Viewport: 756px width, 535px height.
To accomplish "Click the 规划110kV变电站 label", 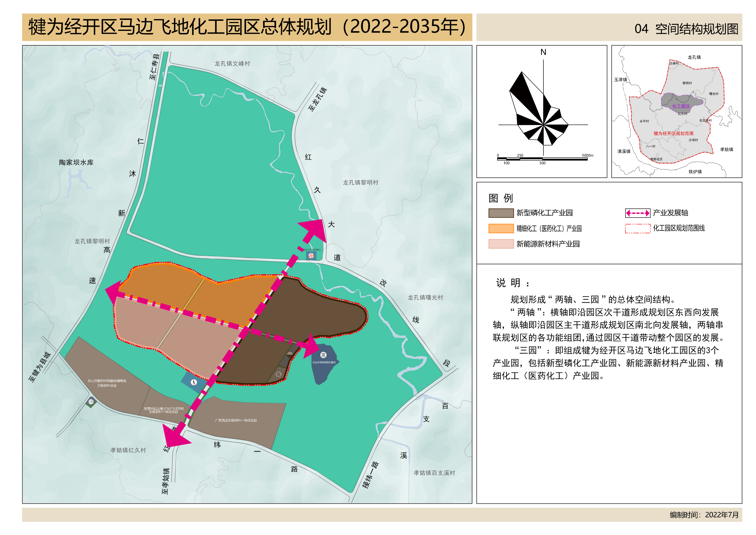I will tap(311, 250).
